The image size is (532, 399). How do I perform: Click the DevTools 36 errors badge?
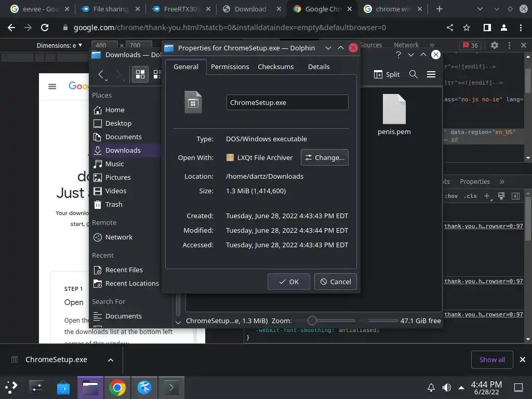click(471, 45)
